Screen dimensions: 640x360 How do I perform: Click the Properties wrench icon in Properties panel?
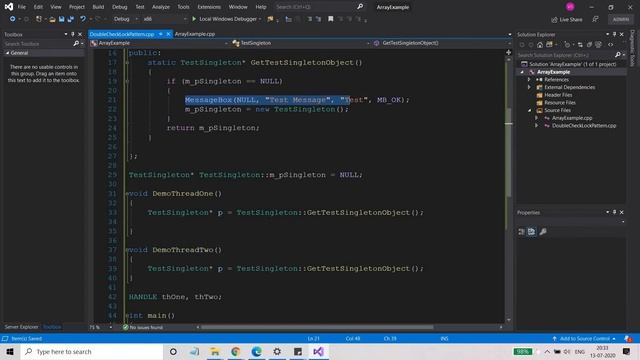click(x=543, y=231)
